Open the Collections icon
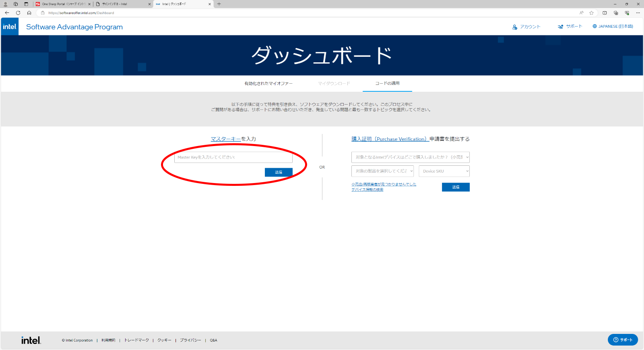Image resolution: width=644 pixels, height=350 pixels. tap(616, 13)
